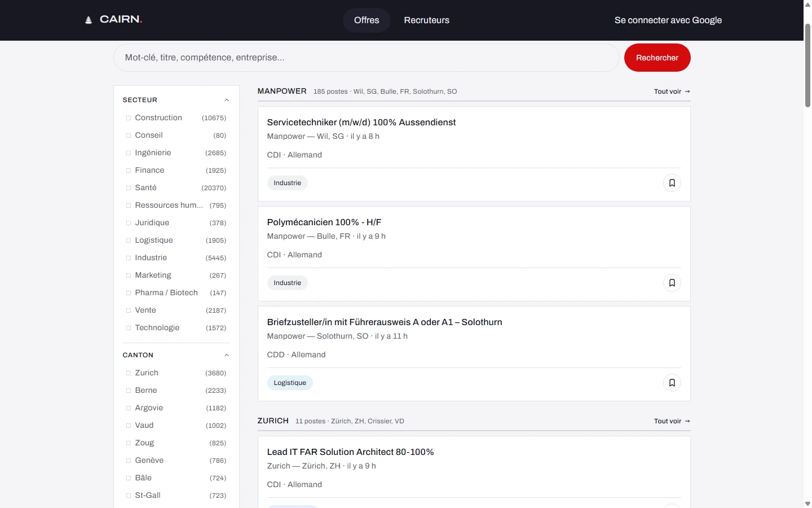
Task: View all Zurich job postings
Action: [x=672, y=421]
